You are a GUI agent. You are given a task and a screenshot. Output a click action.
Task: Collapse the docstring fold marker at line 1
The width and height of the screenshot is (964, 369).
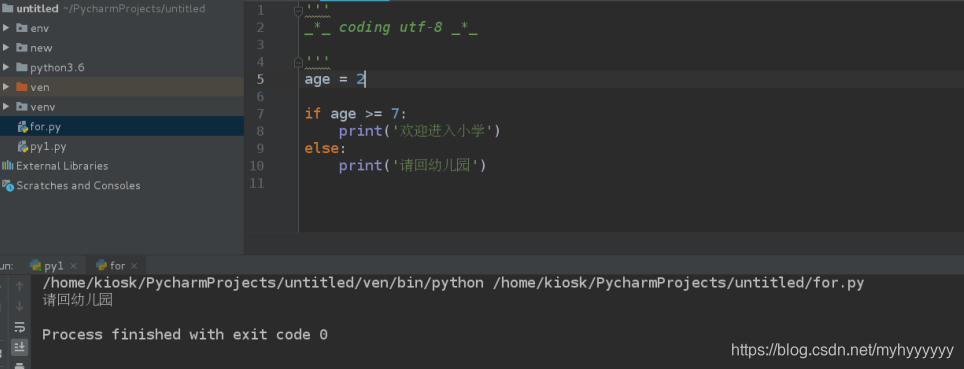click(x=298, y=11)
